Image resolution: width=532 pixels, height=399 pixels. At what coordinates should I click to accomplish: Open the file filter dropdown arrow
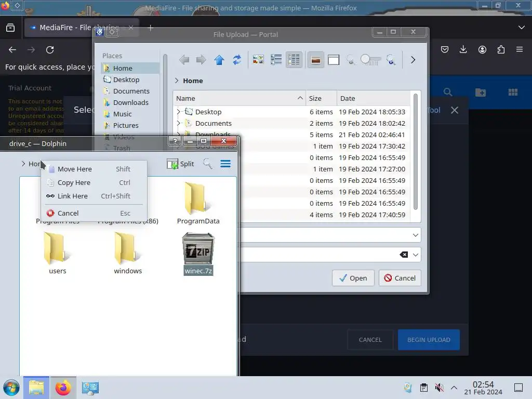coord(415,255)
